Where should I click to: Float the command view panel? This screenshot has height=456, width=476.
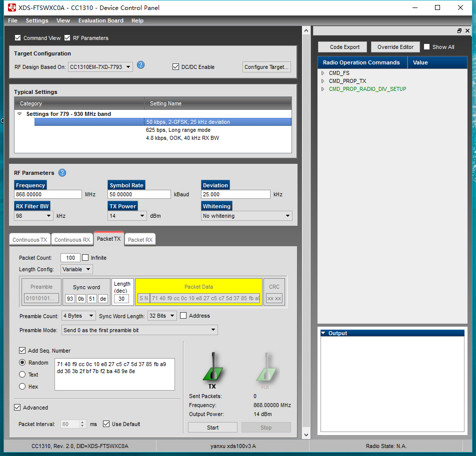[459, 30]
